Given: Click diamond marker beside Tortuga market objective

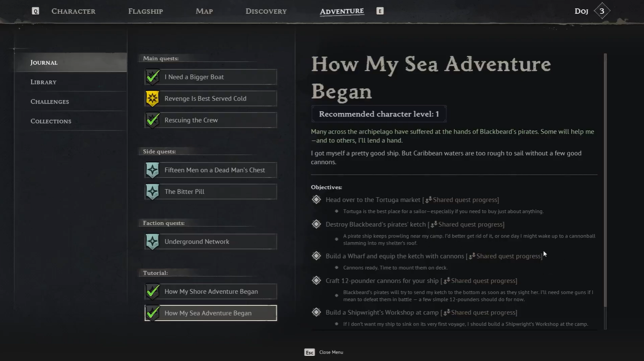Looking at the screenshot, I should pos(316,199).
